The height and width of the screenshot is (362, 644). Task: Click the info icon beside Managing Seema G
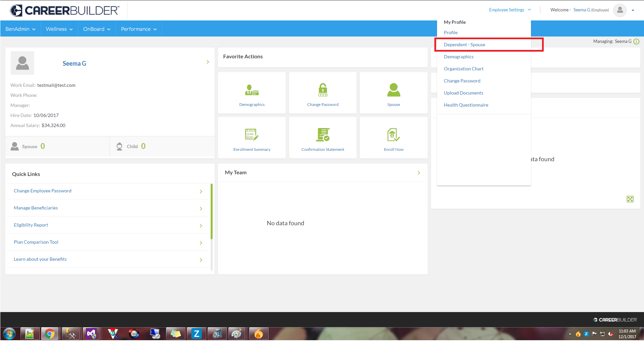636,42
